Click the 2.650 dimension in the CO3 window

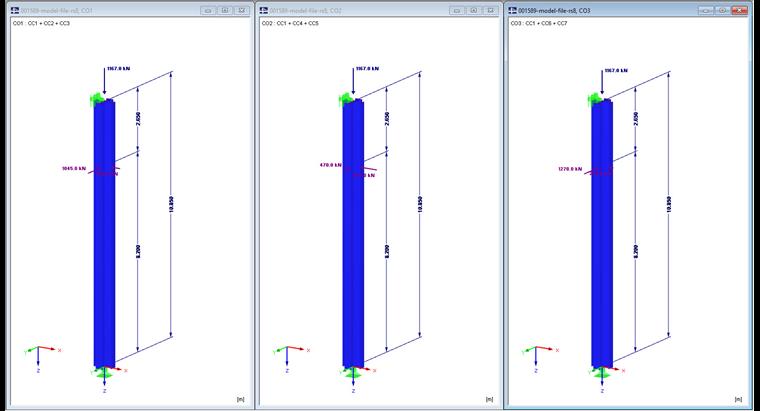(636, 118)
